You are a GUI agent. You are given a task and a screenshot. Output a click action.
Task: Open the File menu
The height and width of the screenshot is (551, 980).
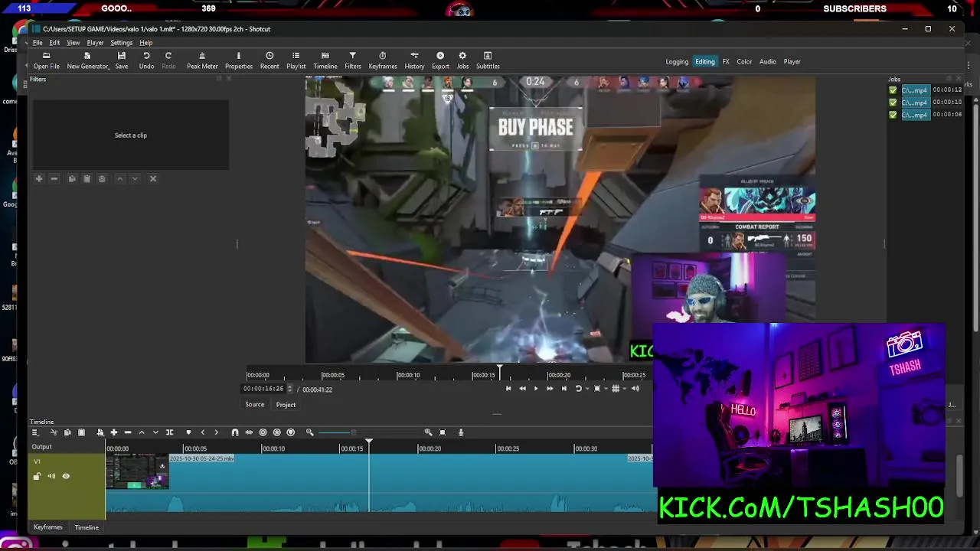tap(38, 43)
